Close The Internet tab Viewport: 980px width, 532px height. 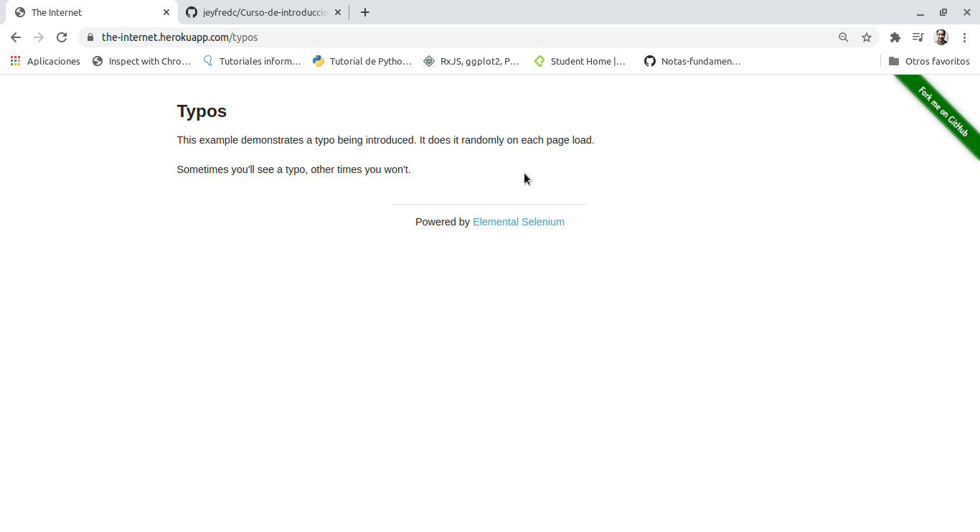[166, 12]
